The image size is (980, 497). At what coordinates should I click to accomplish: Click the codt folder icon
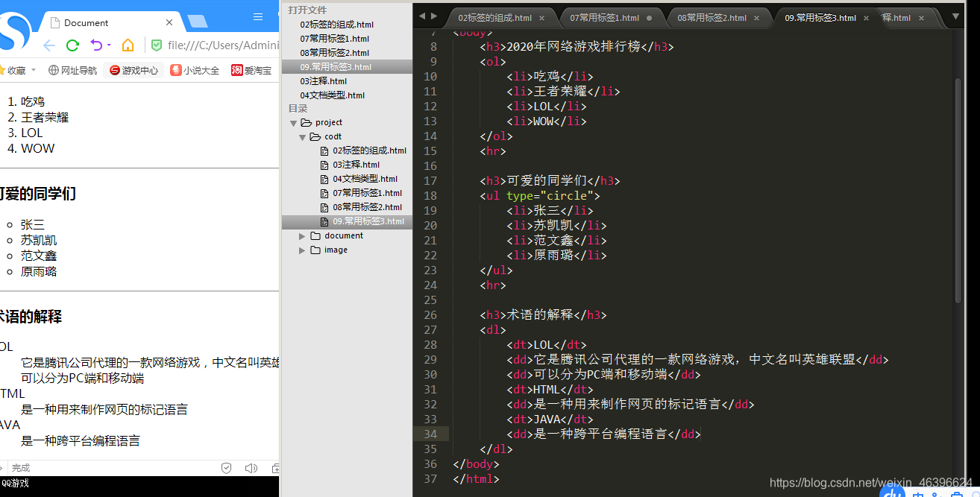pyautogui.click(x=315, y=136)
